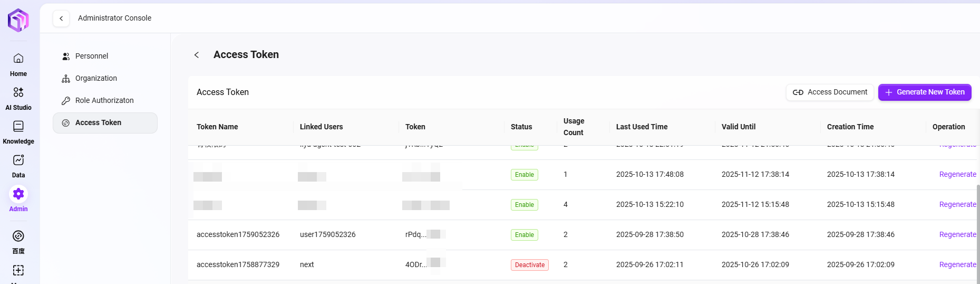Go to the Knowledge section
This screenshot has width=980, height=284.
pos(18,126)
